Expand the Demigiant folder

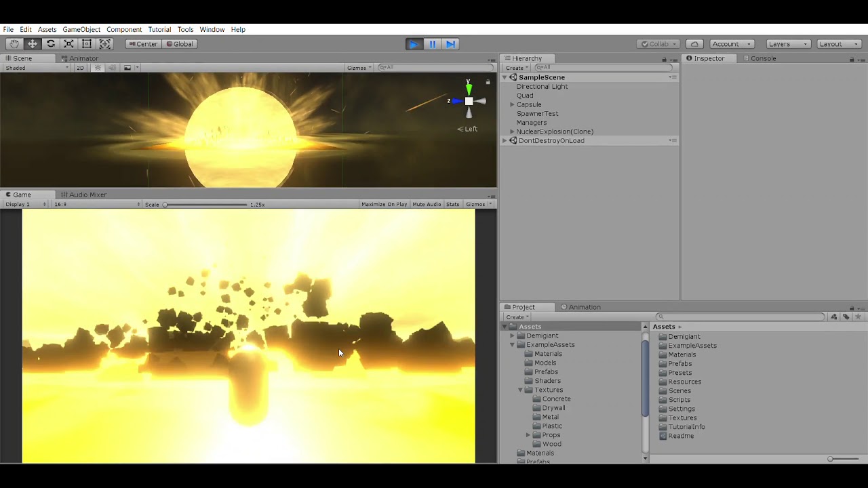[512, 335]
